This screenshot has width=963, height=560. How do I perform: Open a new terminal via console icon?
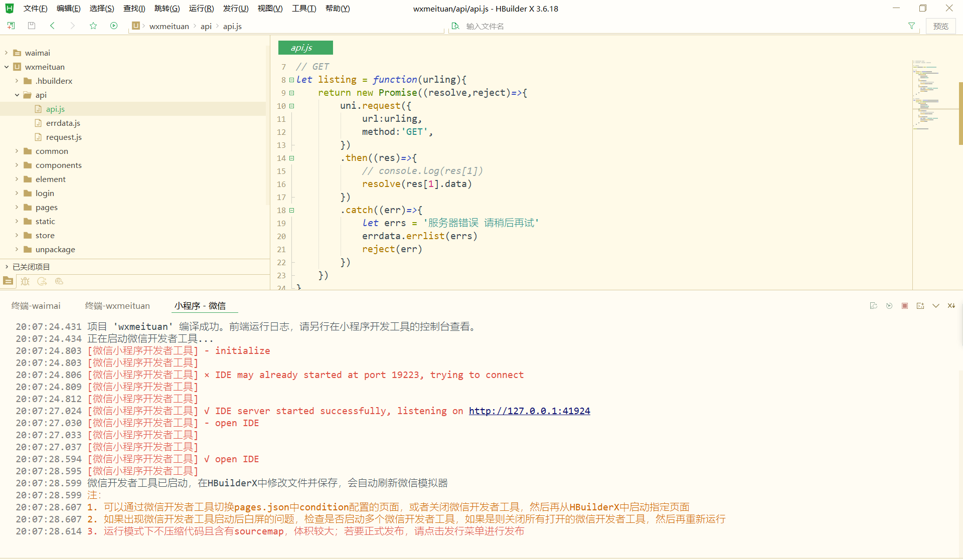[x=920, y=306]
